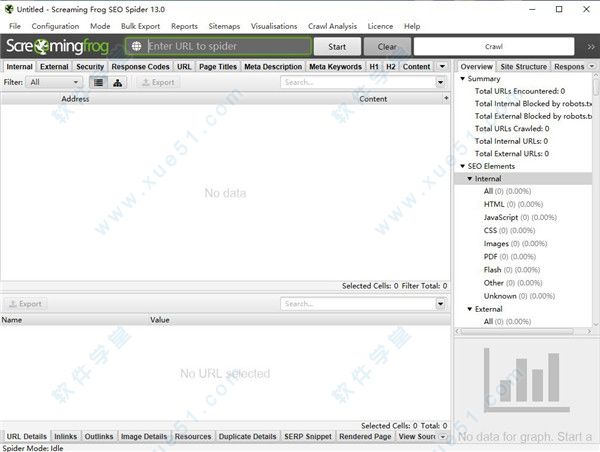
Task: Click the globe icon in the URL bar
Action: pyautogui.click(x=136, y=46)
